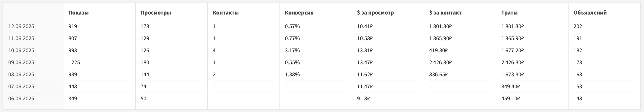The height and width of the screenshot is (112, 644).
Task: Select the 13.47₽ cost per view
Action: 365,62
